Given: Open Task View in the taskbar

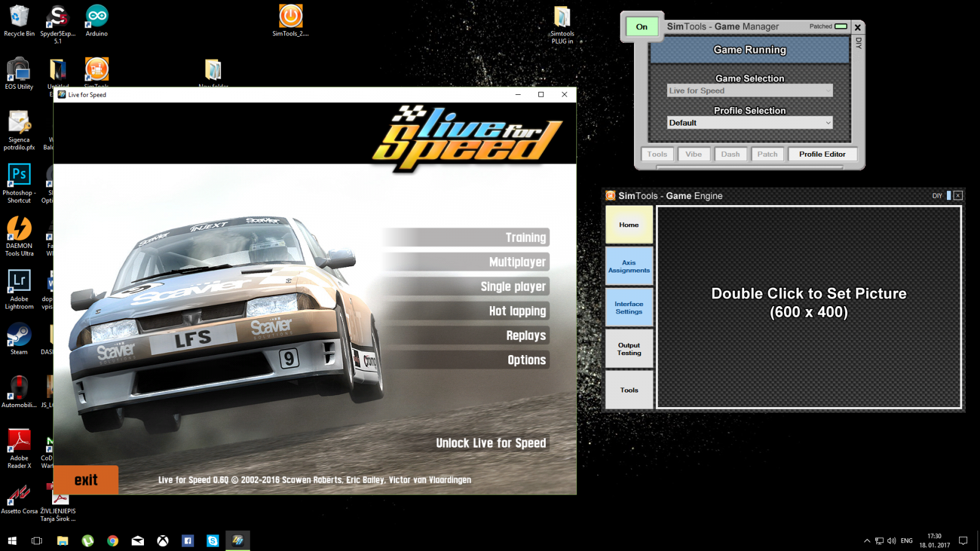Looking at the screenshot, I should pos(37,541).
